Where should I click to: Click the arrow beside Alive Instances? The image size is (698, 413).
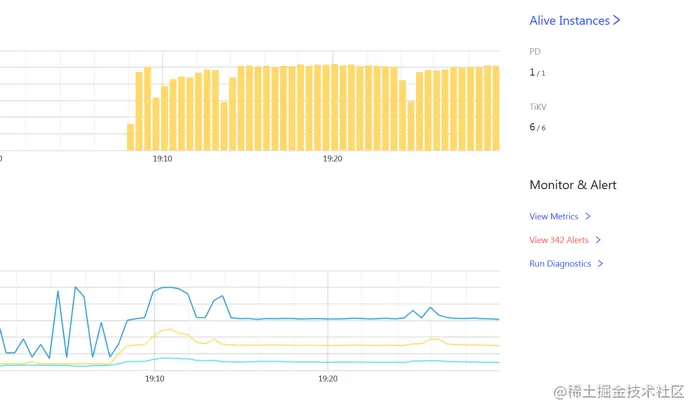pos(616,20)
